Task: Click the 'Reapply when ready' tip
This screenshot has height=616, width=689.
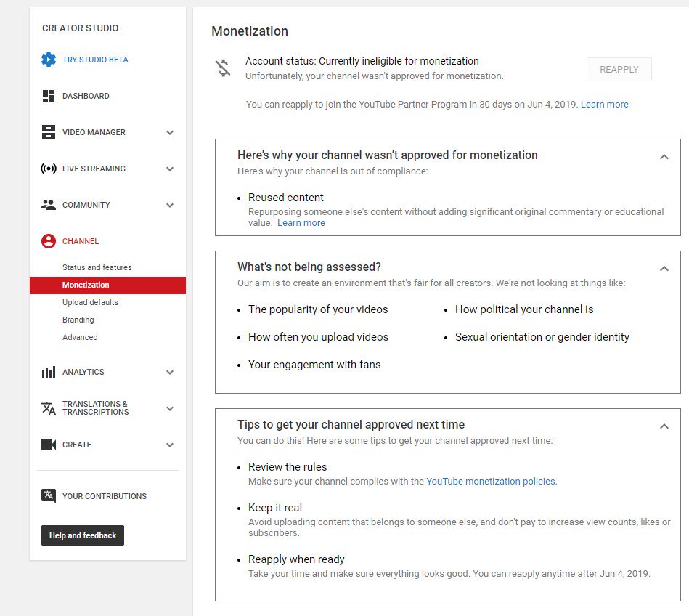Action: (x=296, y=559)
